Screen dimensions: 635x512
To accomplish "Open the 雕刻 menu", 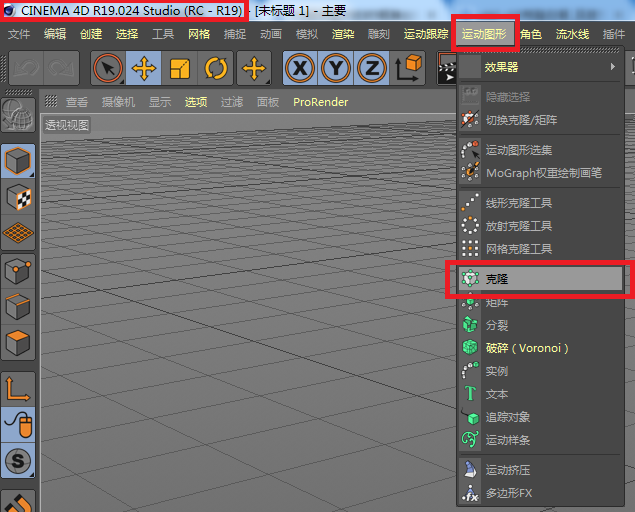I will click(x=379, y=34).
